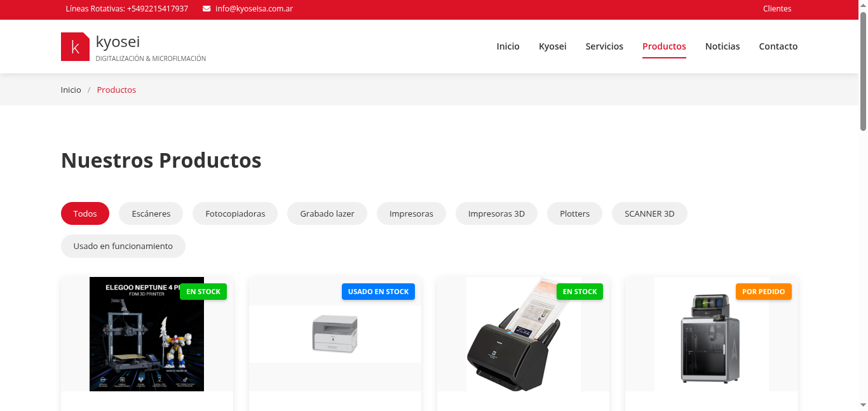Navigate to Contacto
868x411 pixels.
[x=778, y=46]
